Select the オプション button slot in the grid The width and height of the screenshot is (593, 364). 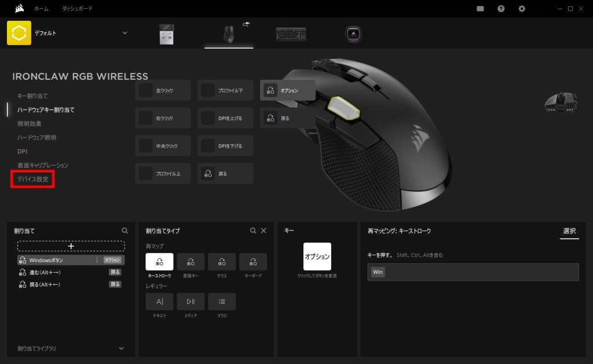[288, 90]
